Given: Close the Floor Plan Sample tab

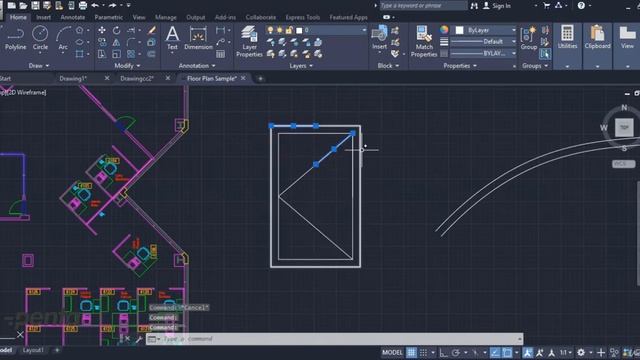Looking at the screenshot, I should (243, 78).
